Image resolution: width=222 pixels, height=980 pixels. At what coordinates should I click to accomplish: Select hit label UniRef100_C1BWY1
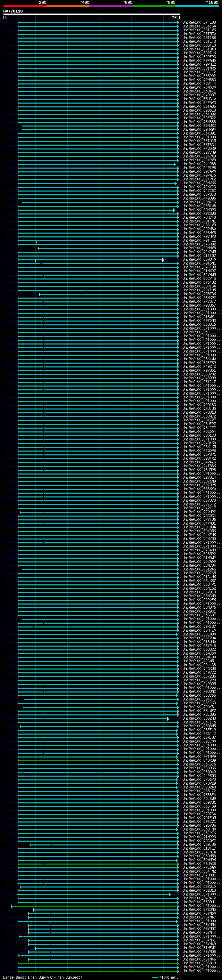pos(199,317)
